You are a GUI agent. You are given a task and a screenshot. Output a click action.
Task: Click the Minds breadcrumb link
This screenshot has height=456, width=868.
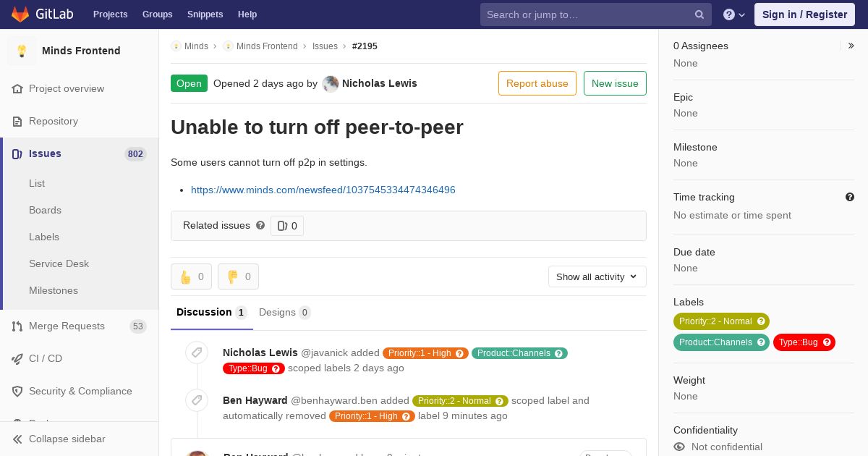[x=196, y=46]
